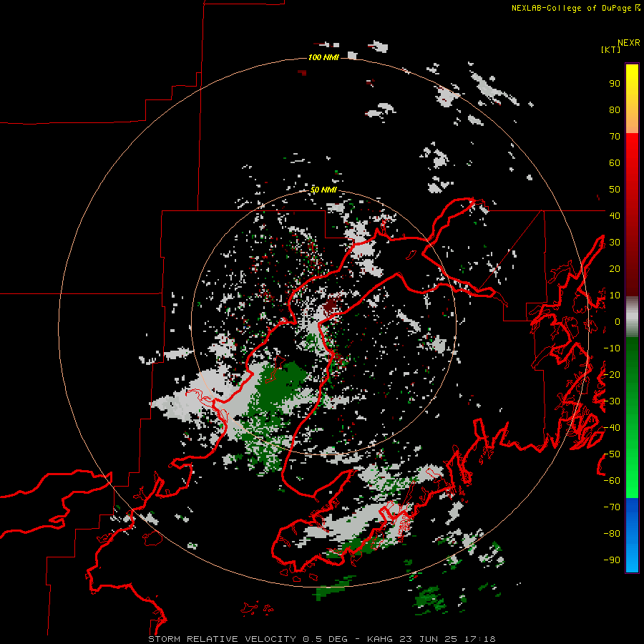This screenshot has width=644, height=644.
Task: Click the Storm Relative Velocity caption text
Action: [x=322, y=639]
